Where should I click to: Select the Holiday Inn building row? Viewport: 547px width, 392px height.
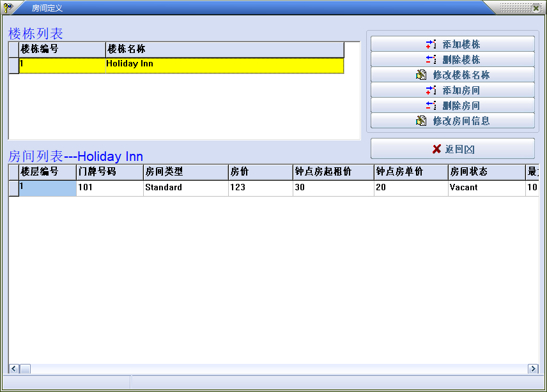(x=181, y=66)
